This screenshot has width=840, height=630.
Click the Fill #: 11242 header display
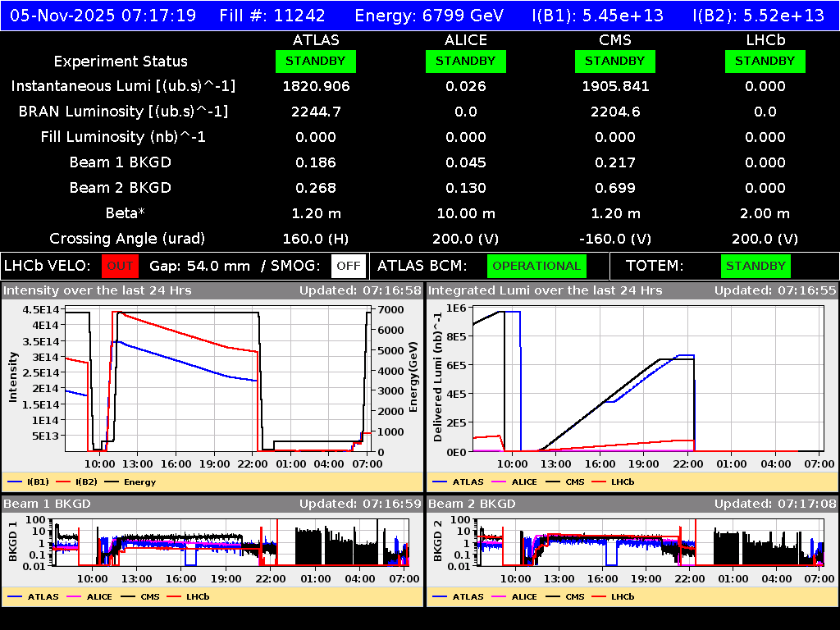tap(272, 15)
